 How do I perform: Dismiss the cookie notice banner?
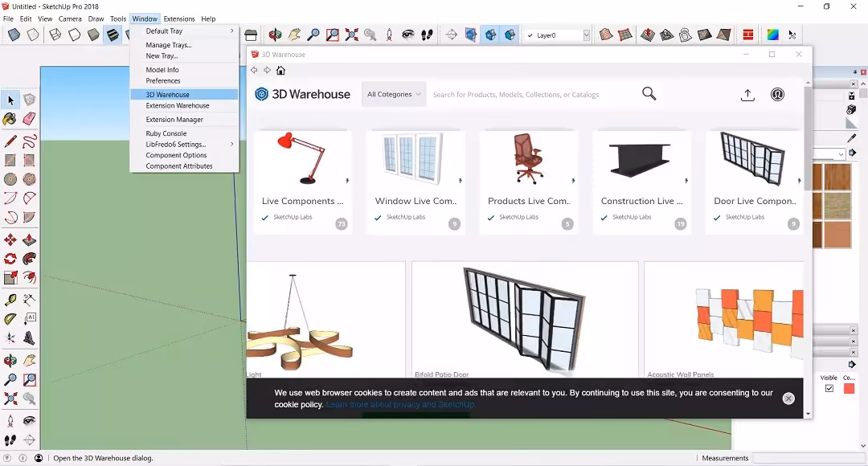pos(788,399)
